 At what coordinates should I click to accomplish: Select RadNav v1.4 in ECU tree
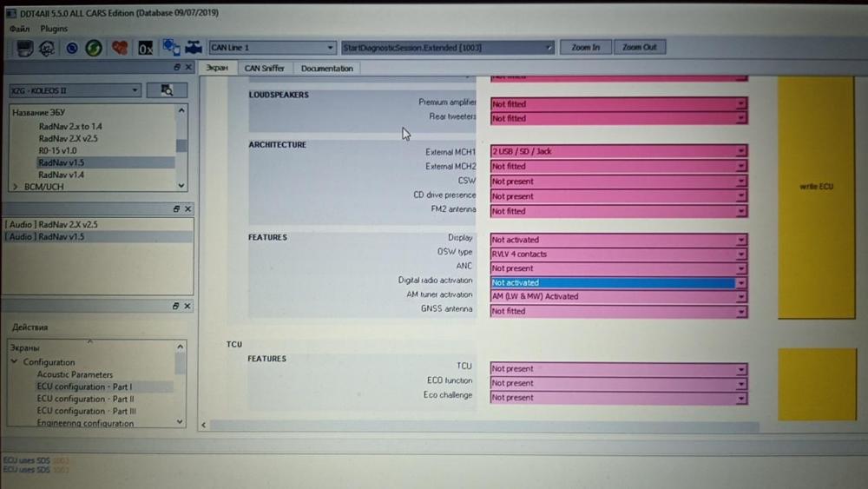[x=62, y=175]
